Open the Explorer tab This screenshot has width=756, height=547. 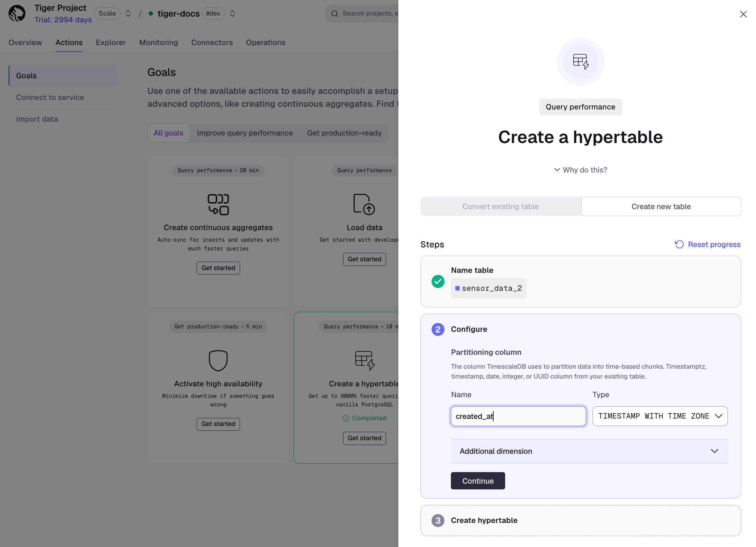tap(111, 42)
